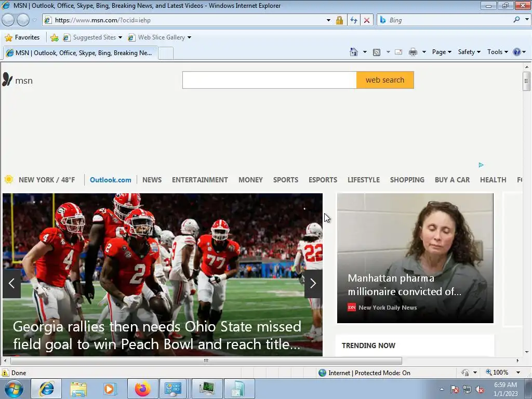Open the SHOPPING section link

coord(407,180)
